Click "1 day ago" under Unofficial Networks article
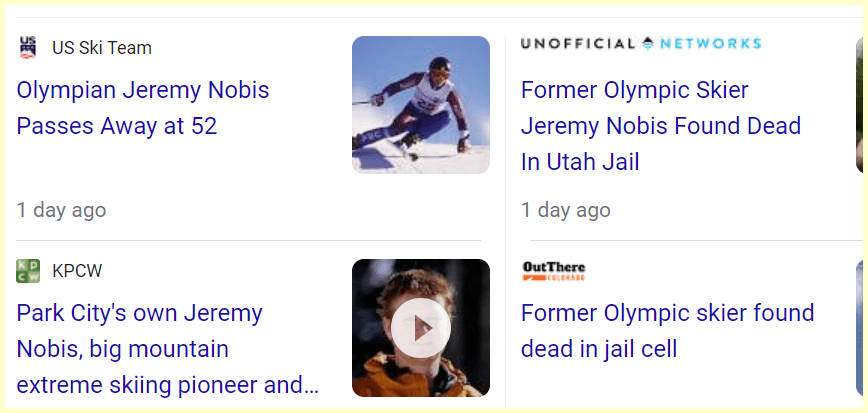The height and width of the screenshot is (413, 868). [x=565, y=210]
